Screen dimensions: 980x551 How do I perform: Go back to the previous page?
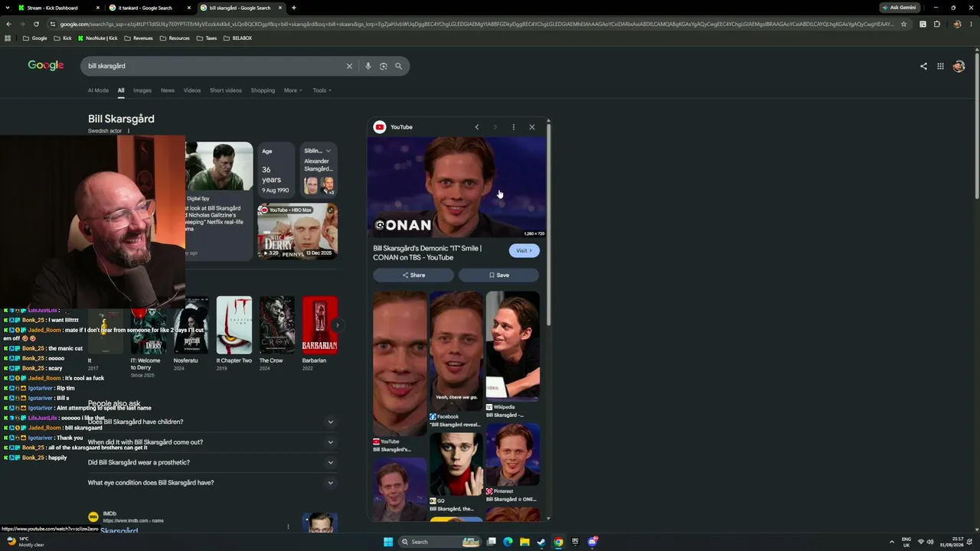[x=9, y=24]
